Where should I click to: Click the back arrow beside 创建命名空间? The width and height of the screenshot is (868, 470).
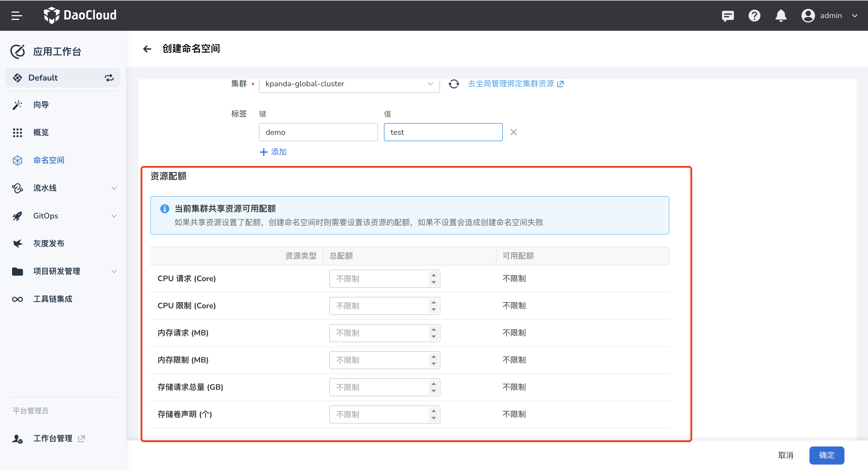click(x=147, y=49)
